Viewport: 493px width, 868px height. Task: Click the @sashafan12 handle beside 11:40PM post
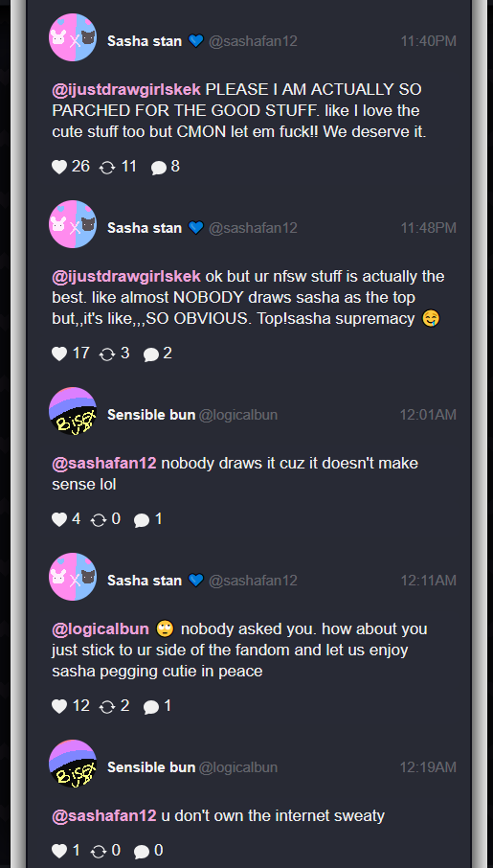(x=253, y=41)
